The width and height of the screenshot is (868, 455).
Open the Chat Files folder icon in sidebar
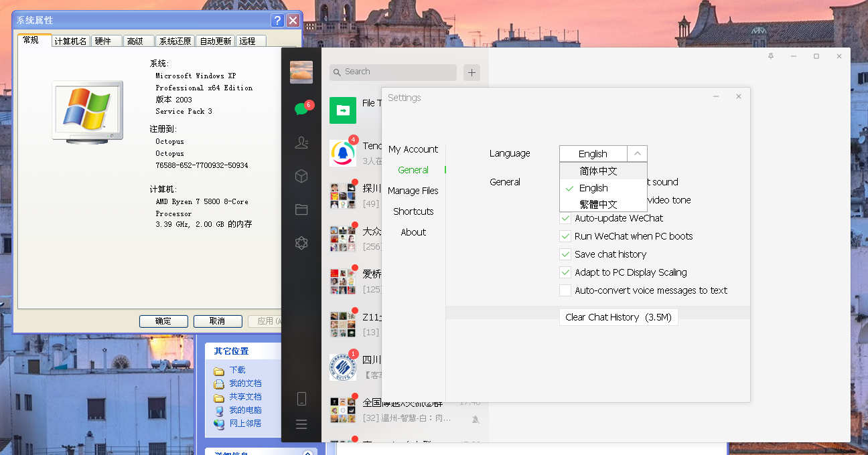pos(301,209)
